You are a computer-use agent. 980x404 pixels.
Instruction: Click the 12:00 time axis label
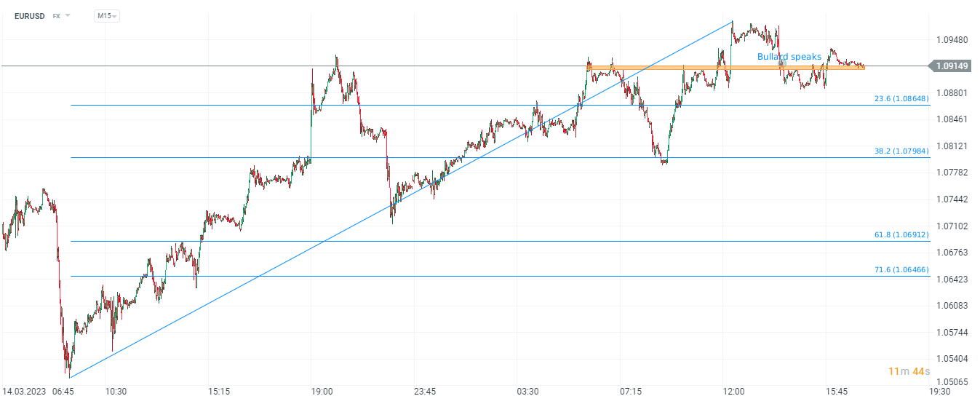point(733,392)
